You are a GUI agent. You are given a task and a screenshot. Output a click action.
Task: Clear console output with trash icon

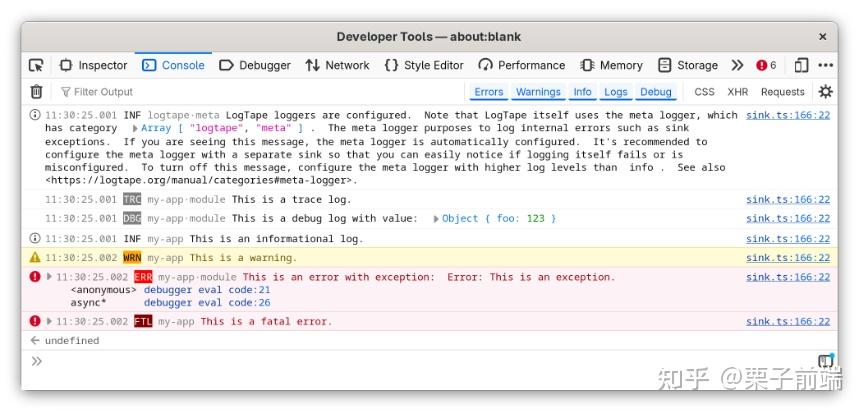36,92
